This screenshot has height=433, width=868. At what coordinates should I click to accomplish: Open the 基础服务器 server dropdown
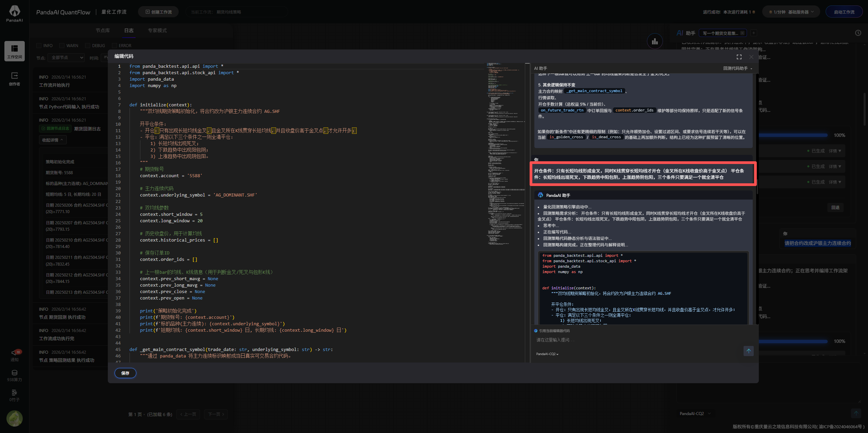click(x=791, y=12)
